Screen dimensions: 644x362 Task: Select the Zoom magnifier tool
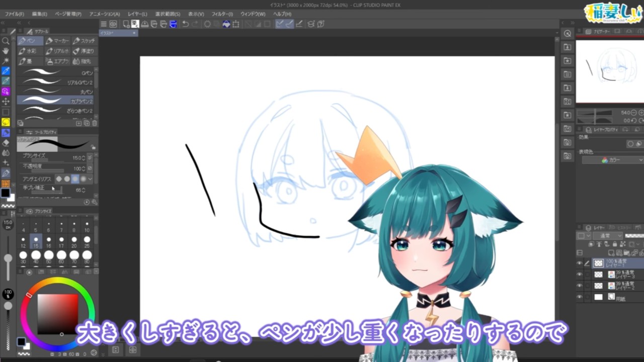6,41
